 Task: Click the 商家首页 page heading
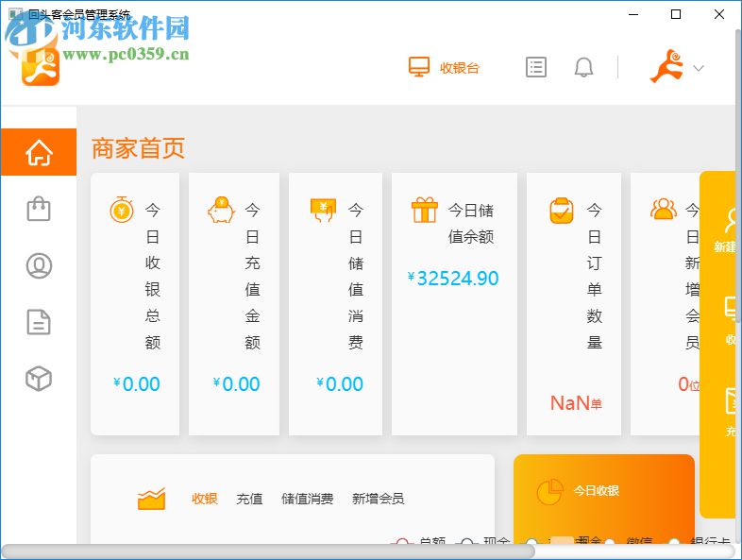tap(138, 148)
